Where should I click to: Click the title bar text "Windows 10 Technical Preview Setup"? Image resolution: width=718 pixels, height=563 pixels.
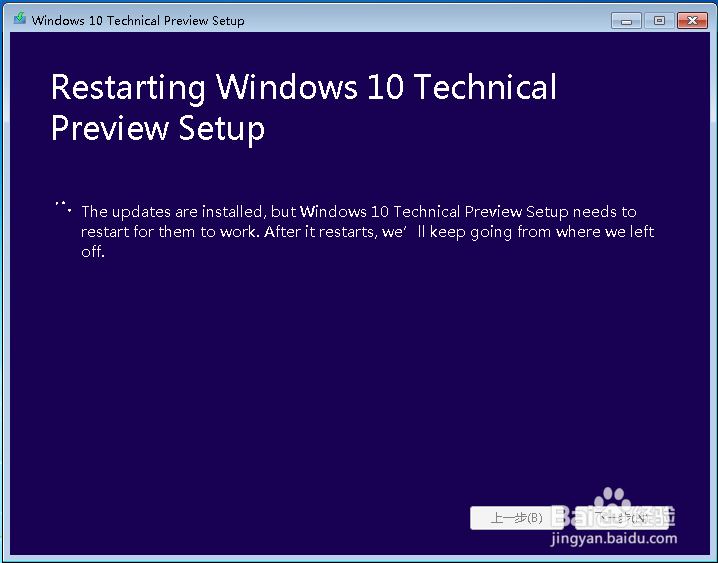(138, 21)
